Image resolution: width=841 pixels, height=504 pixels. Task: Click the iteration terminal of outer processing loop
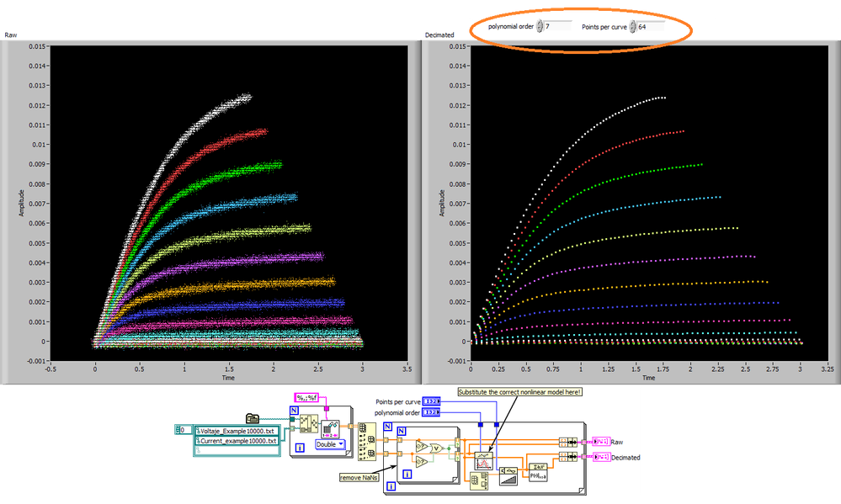tap(391, 486)
